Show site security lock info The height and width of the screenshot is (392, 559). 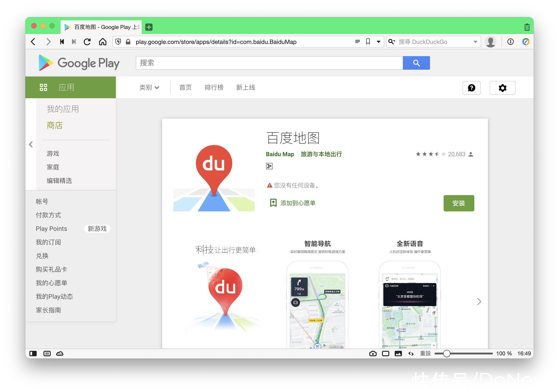click(128, 42)
